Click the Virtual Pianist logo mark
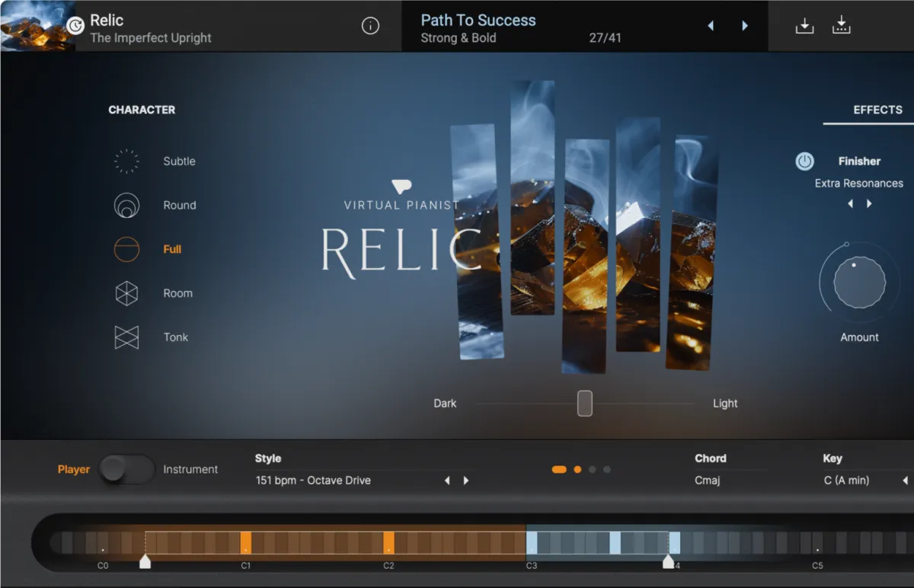 402,187
